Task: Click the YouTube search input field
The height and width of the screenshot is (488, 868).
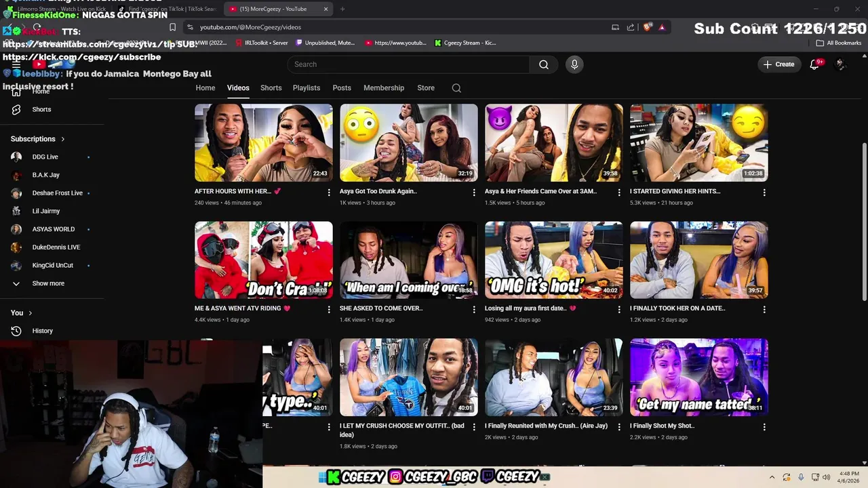Action: pos(409,64)
